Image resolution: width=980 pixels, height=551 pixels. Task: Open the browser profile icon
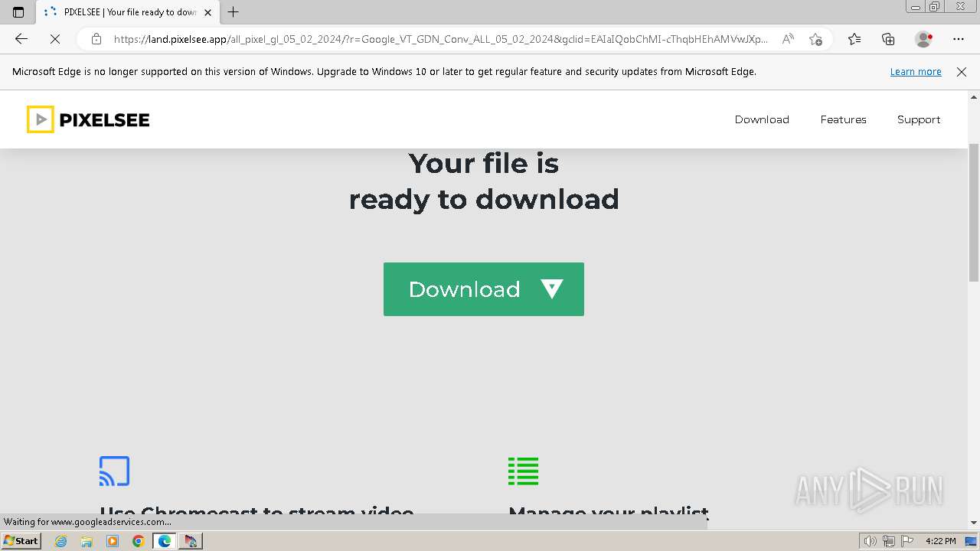923,39
